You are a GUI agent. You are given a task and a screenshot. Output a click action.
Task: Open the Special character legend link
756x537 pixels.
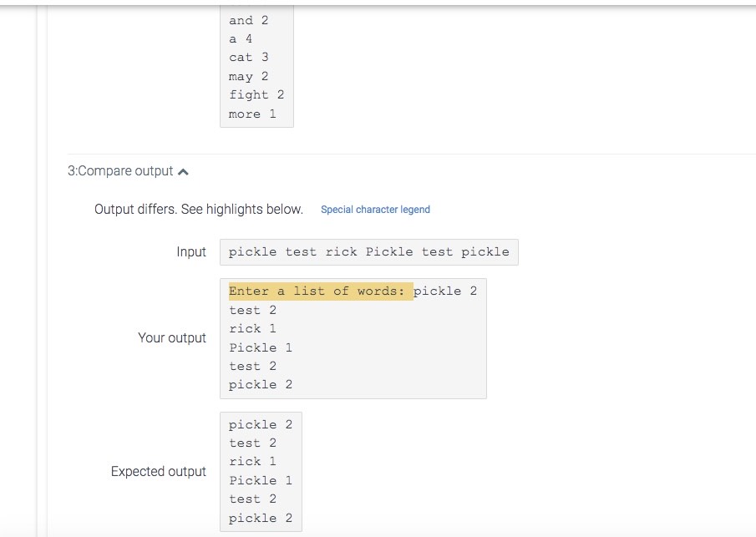375,210
